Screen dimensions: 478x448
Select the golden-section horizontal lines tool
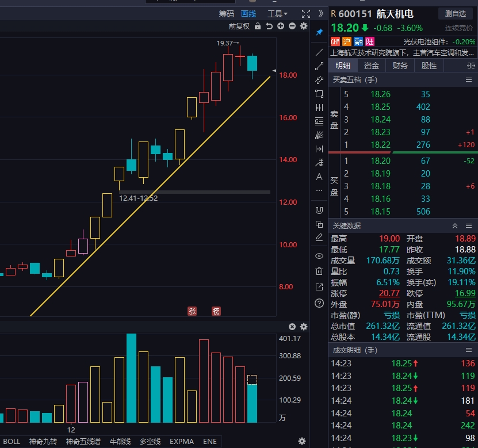pos(319,121)
